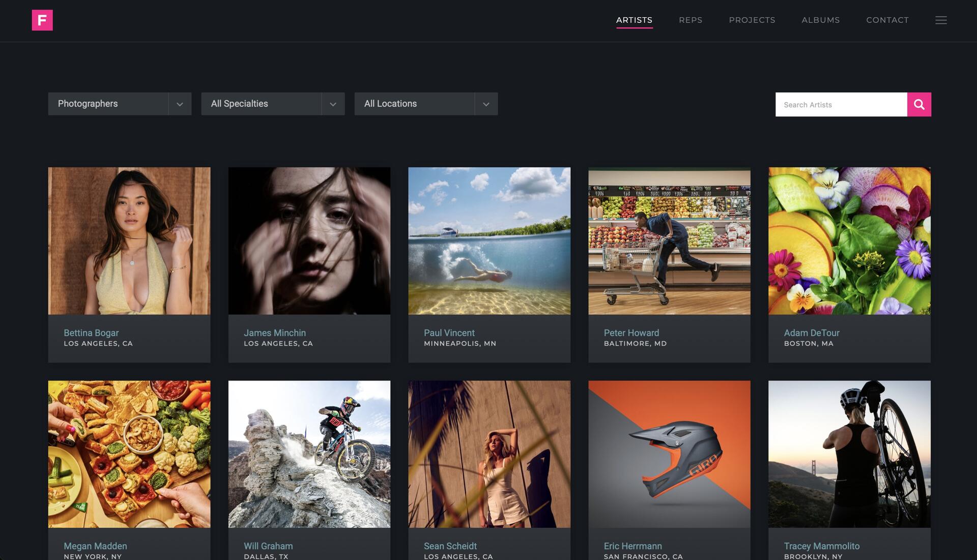
Task: Switch to the REPS section
Action: [x=690, y=20]
